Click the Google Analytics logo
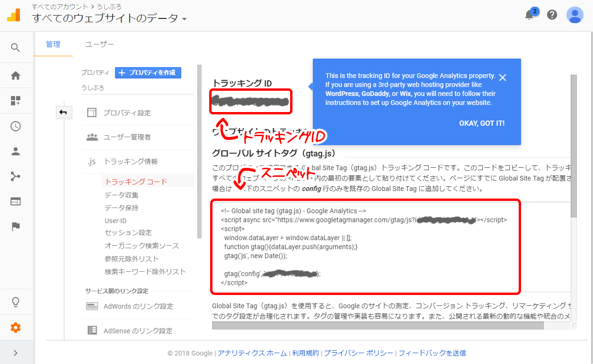 pyautogui.click(x=14, y=16)
